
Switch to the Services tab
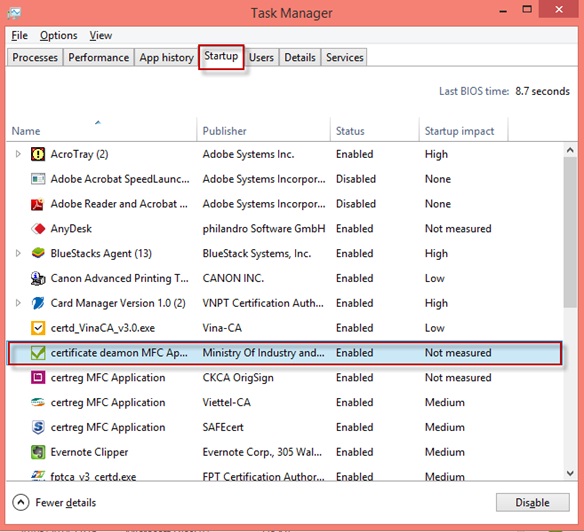344,57
